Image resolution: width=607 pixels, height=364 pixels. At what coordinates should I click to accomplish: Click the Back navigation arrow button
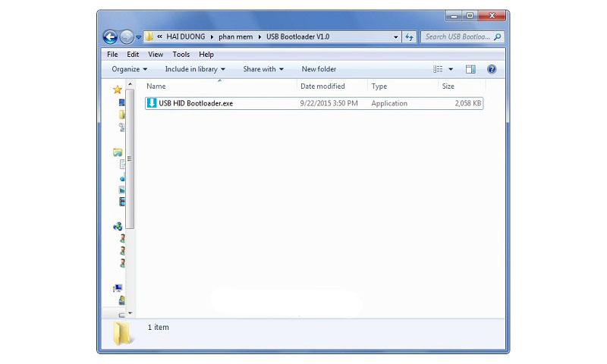click(x=111, y=36)
